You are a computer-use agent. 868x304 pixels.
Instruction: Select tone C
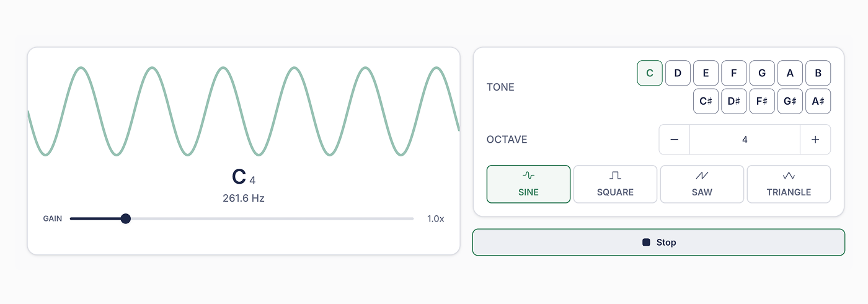point(650,73)
